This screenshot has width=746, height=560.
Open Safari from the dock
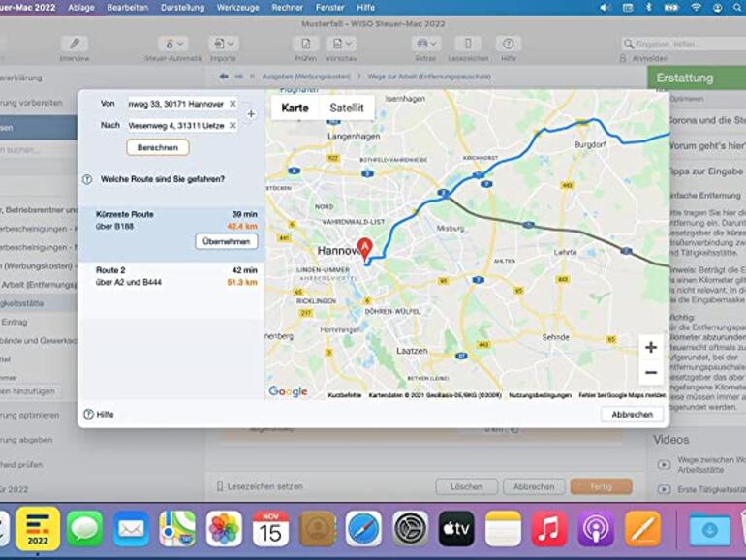[x=363, y=528]
